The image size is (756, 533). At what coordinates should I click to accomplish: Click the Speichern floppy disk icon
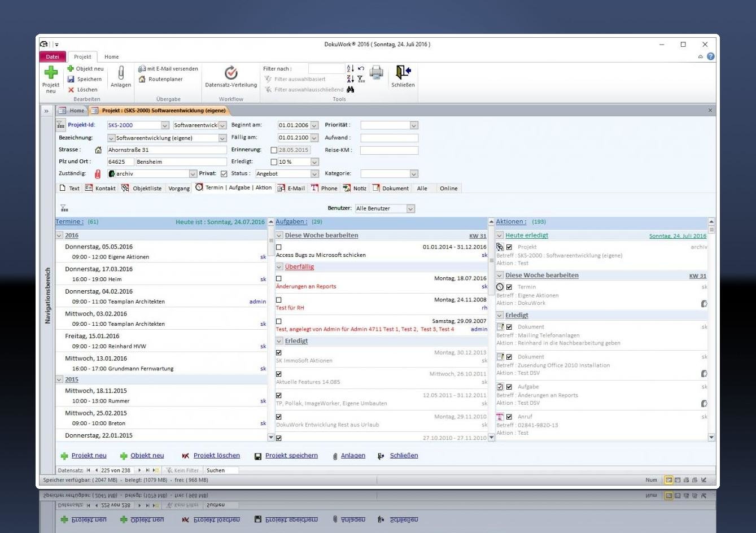pyautogui.click(x=71, y=80)
